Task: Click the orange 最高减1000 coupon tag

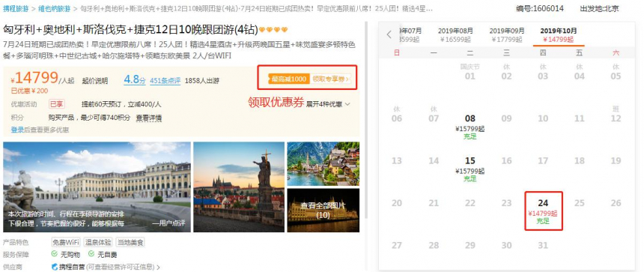Action: click(x=289, y=79)
